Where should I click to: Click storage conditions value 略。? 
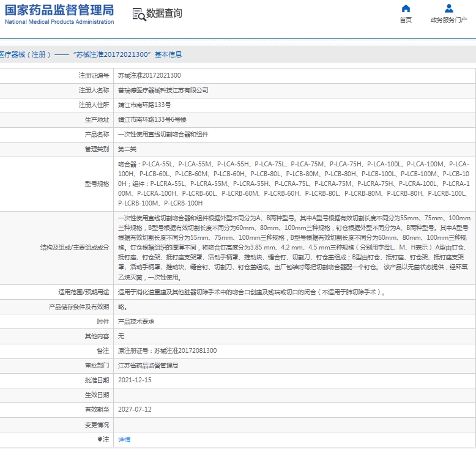pyautogui.click(x=122, y=307)
